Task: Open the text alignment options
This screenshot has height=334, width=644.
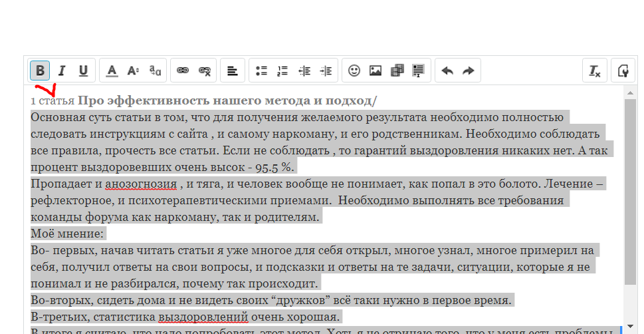Action: (x=233, y=71)
